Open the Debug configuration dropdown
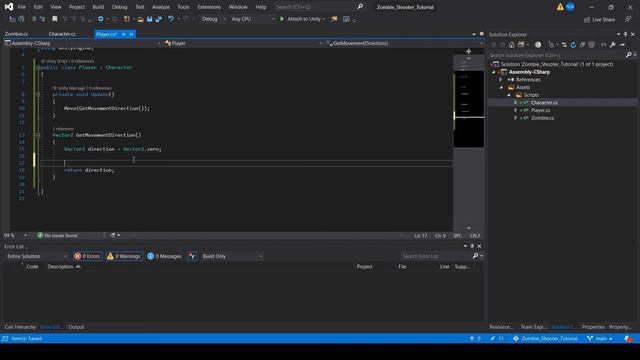640x360 pixels. tap(213, 19)
